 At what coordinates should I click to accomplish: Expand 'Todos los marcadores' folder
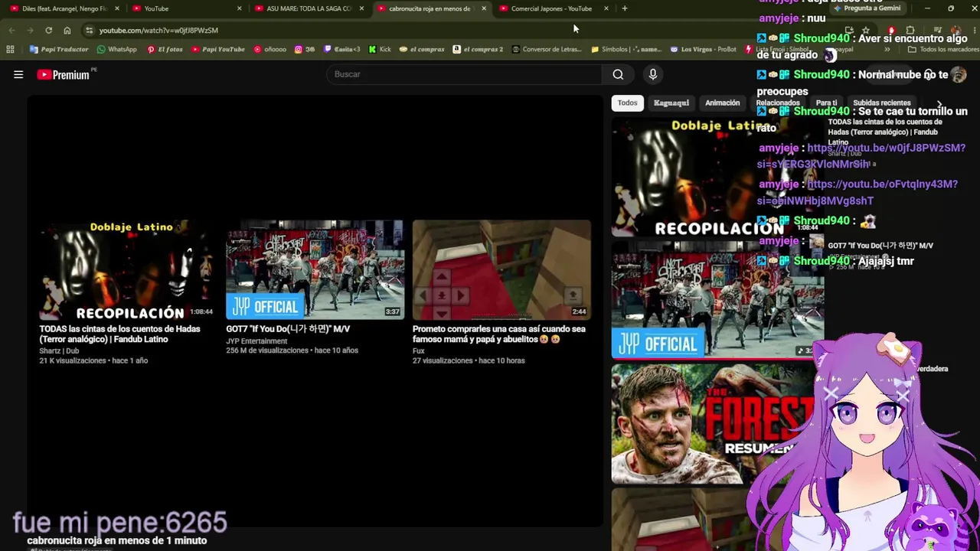(943, 49)
